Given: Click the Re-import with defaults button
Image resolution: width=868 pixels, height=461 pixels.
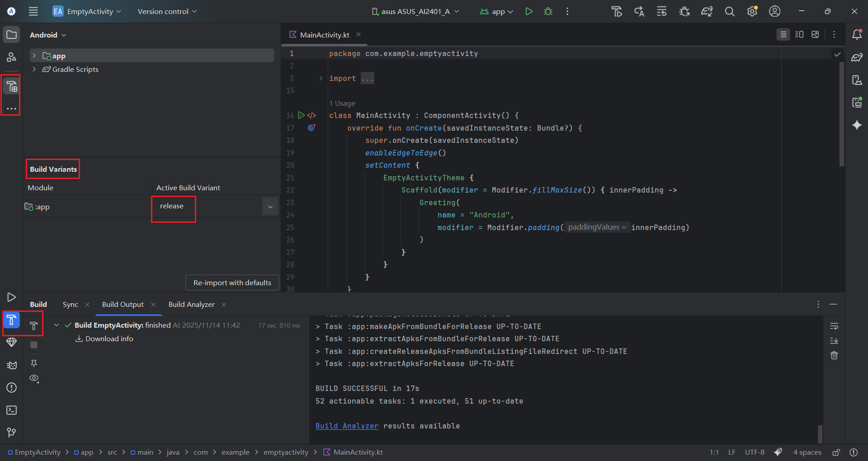Looking at the screenshot, I should click(231, 282).
